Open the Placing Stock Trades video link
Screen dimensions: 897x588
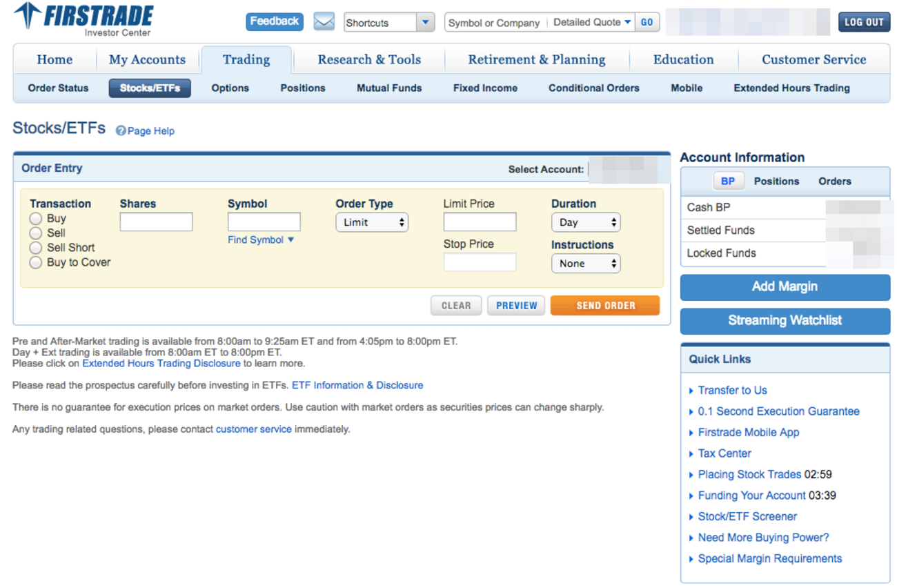[749, 475]
